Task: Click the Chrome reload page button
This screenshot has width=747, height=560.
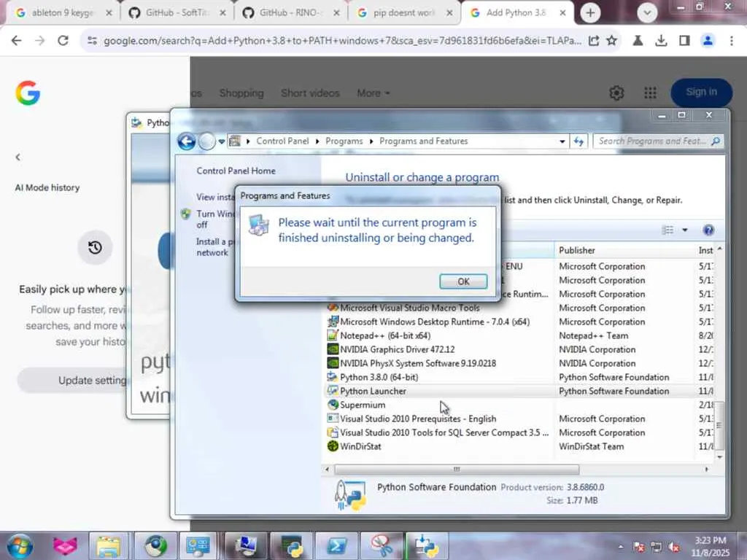Action: pyautogui.click(x=63, y=41)
